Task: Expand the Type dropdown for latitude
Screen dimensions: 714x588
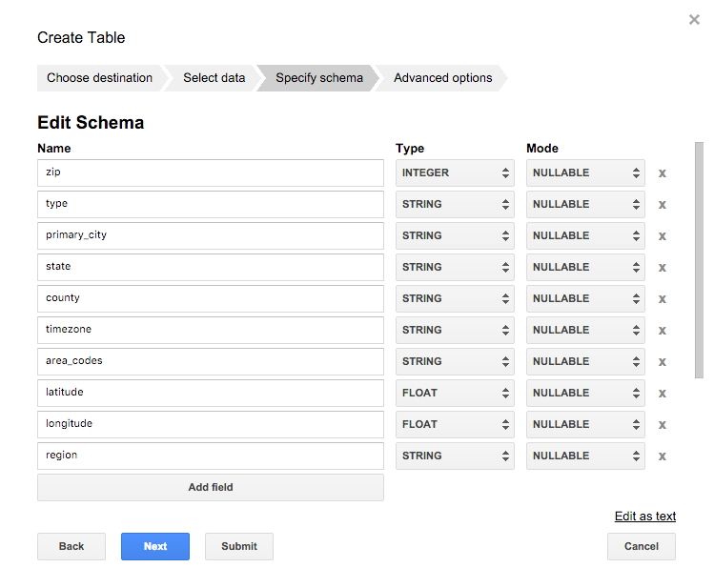Action: tap(455, 393)
